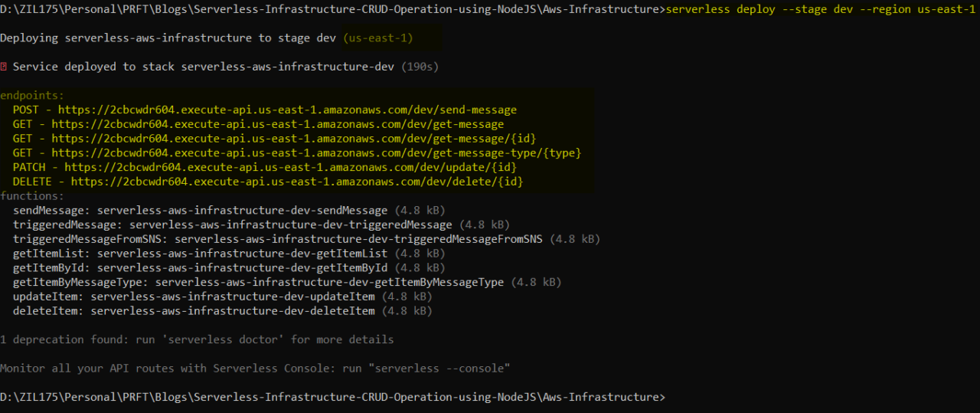Open the GET get-message endpoint URL
Screen dimensions: 980x413
click(277, 124)
